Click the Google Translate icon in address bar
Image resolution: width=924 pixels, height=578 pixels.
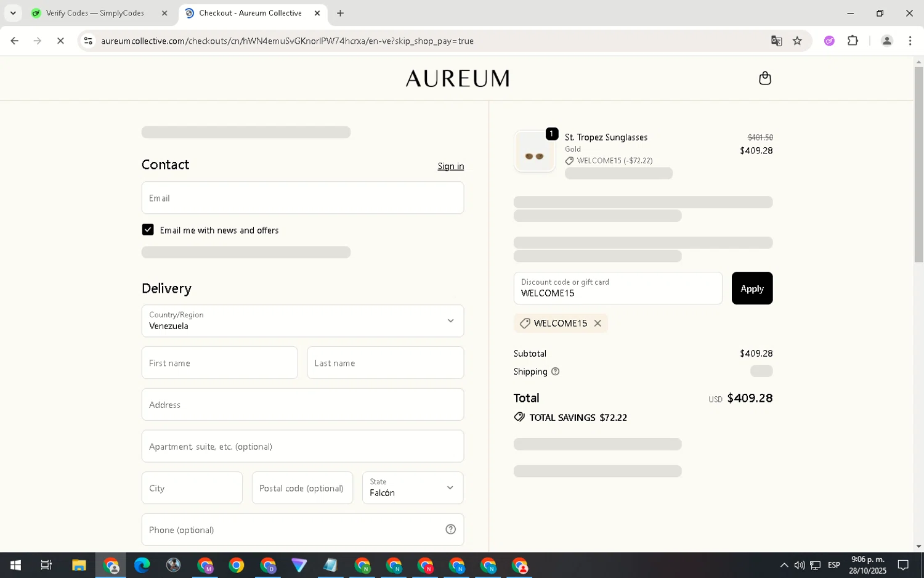pos(776,41)
